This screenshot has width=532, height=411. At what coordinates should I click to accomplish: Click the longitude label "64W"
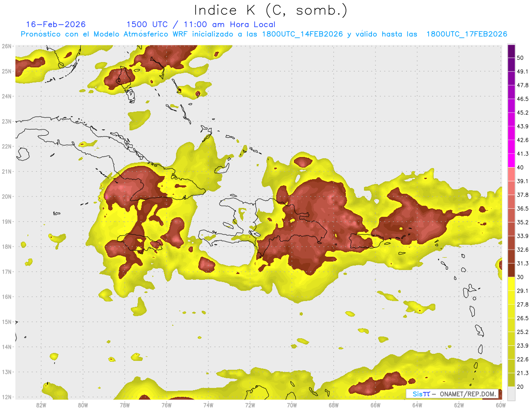click(417, 405)
